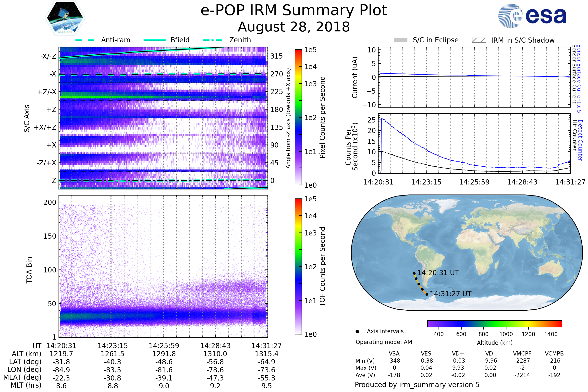Click the Axis intervals black dot marker
588x392 pixels.
(357, 331)
